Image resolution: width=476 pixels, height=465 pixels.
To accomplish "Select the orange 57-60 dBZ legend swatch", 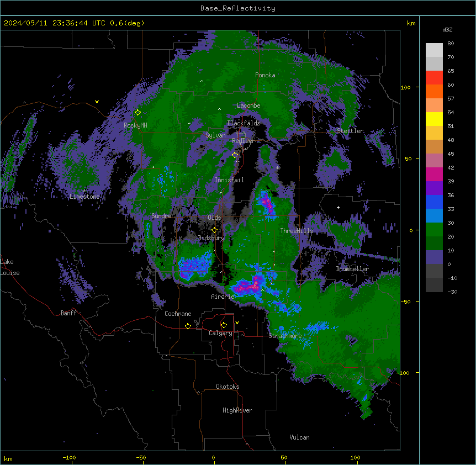I will pyautogui.click(x=434, y=91).
